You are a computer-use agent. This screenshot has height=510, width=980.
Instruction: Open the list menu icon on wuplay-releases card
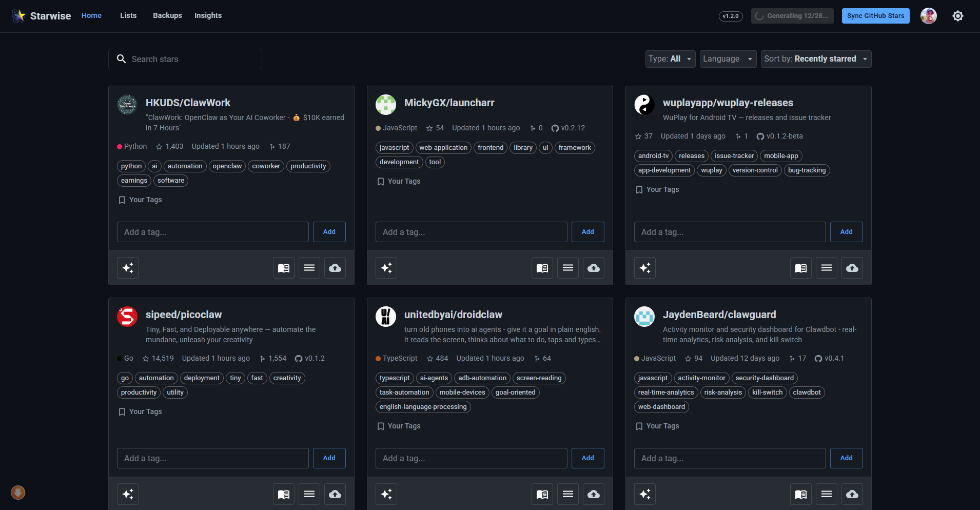tap(827, 268)
